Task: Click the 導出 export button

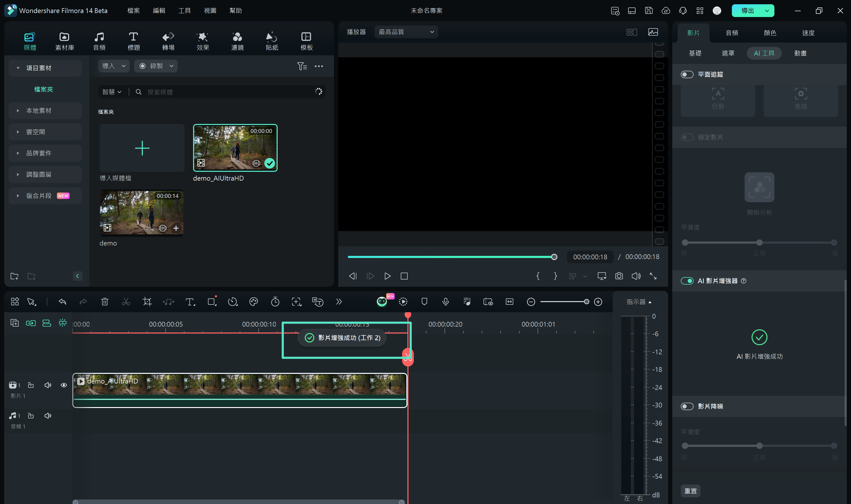Action: pyautogui.click(x=748, y=11)
